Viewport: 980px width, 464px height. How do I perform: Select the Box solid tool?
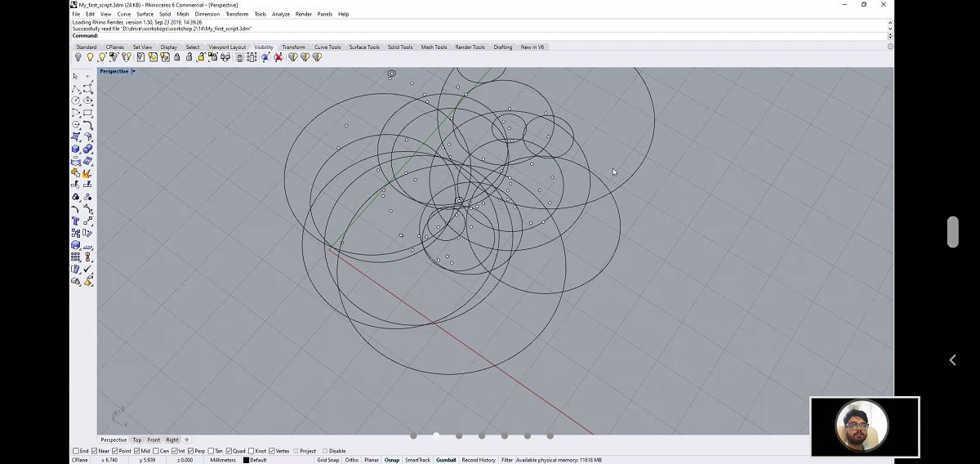(76, 149)
